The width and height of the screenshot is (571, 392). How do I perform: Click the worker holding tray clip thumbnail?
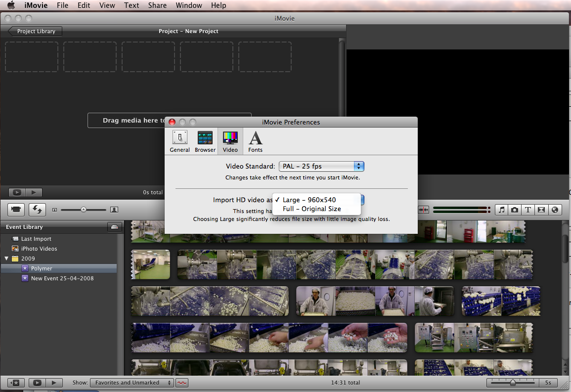[x=375, y=302]
